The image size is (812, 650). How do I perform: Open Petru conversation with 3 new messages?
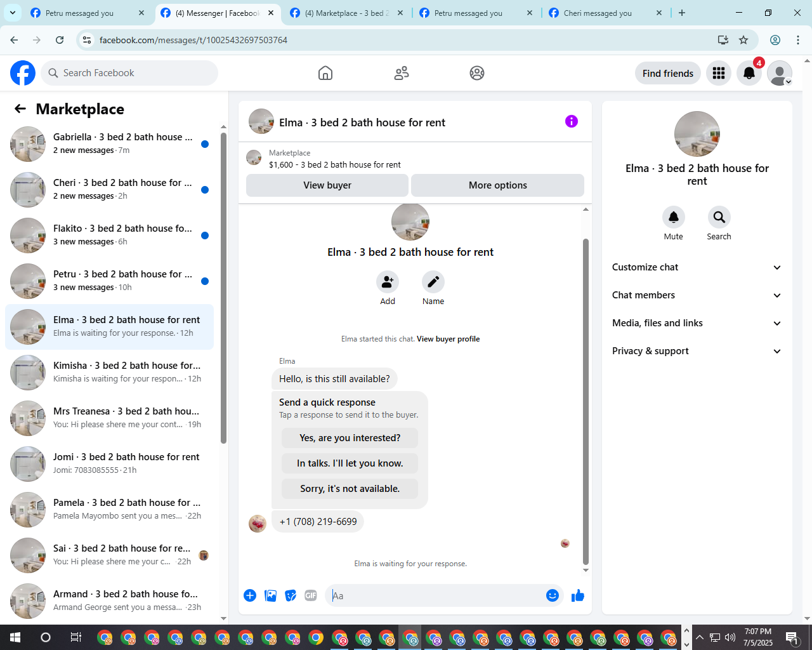(109, 281)
